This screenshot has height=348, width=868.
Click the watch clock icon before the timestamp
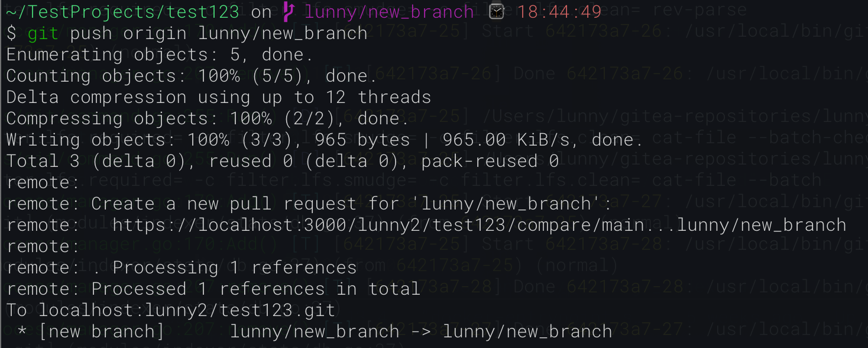(495, 11)
